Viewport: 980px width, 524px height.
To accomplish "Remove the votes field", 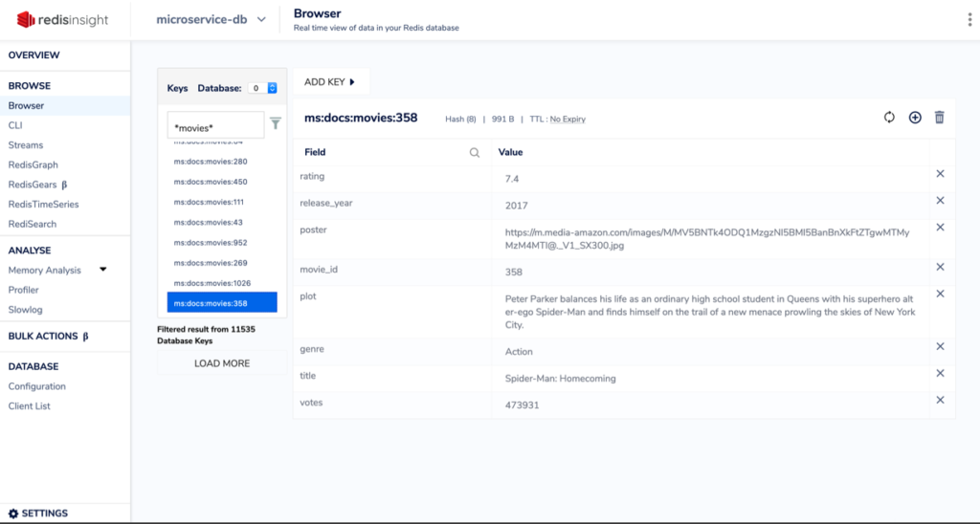I will [940, 400].
